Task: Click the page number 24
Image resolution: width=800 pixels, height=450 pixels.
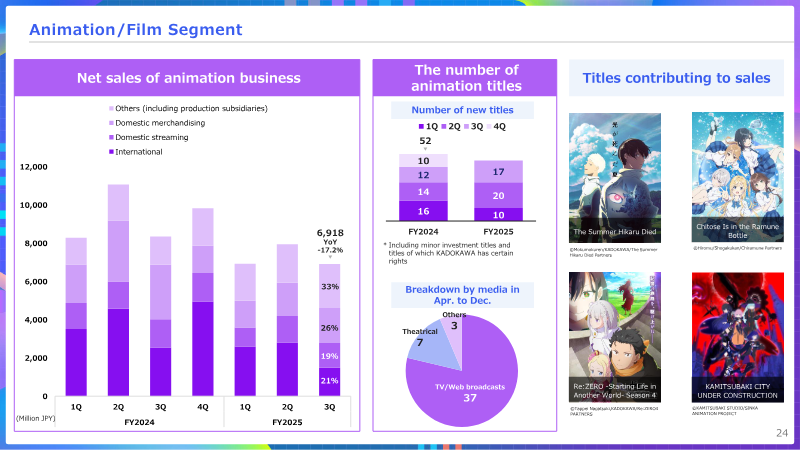Action: pos(782,433)
